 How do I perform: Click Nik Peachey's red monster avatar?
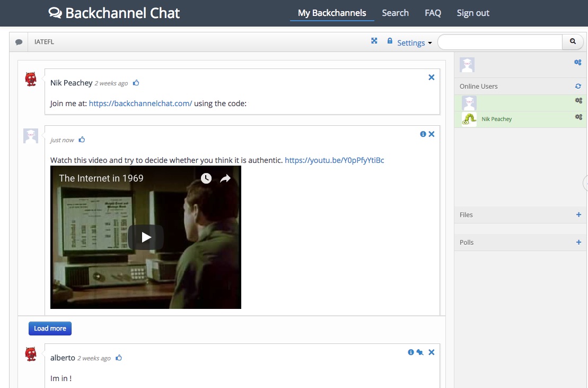click(x=31, y=79)
